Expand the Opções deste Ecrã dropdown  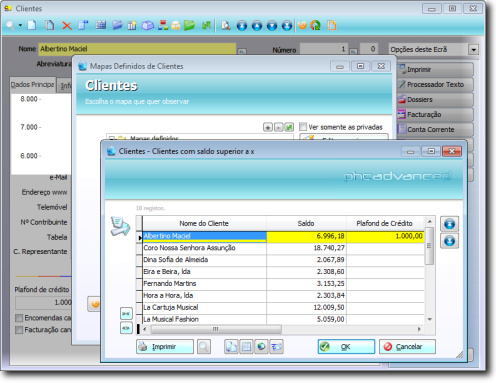pyautogui.click(x=473, y=50)
